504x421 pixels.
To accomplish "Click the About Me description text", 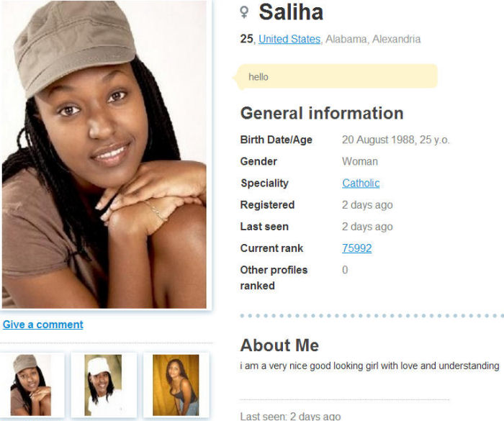I will tap(369, 366).
